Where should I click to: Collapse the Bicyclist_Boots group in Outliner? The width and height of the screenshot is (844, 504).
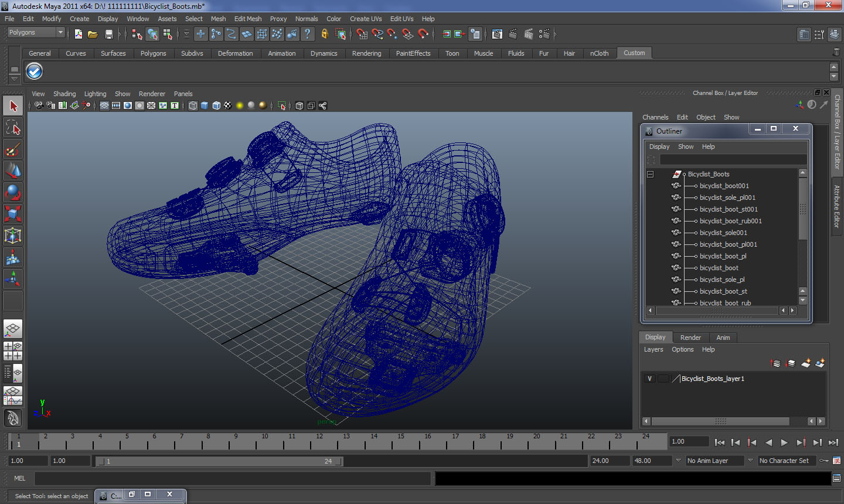click(x=650, y=174)
